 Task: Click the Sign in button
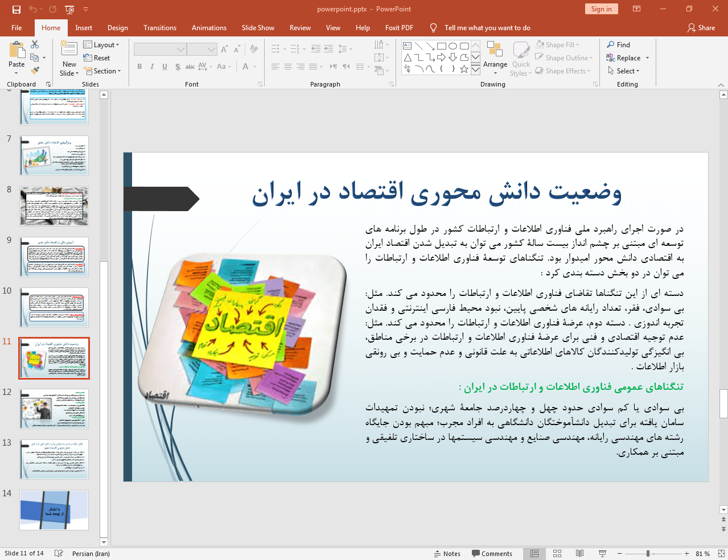[x=601, y=9]
